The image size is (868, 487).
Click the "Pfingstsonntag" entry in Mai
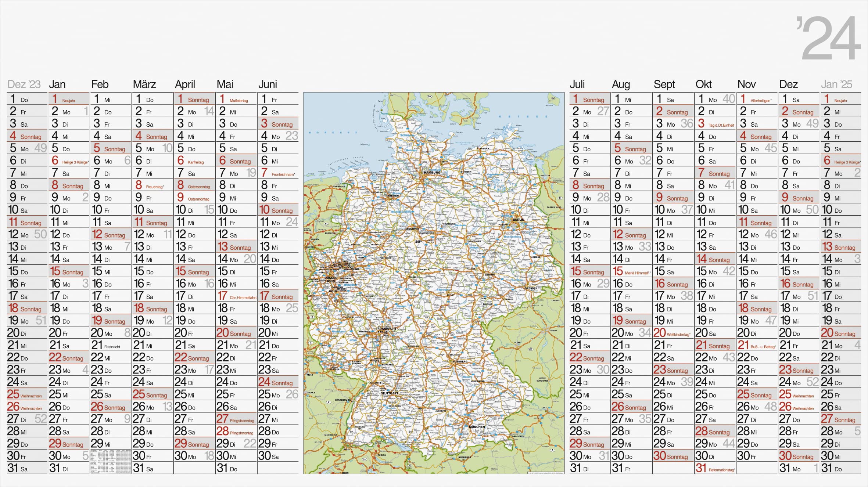[242, 421]
